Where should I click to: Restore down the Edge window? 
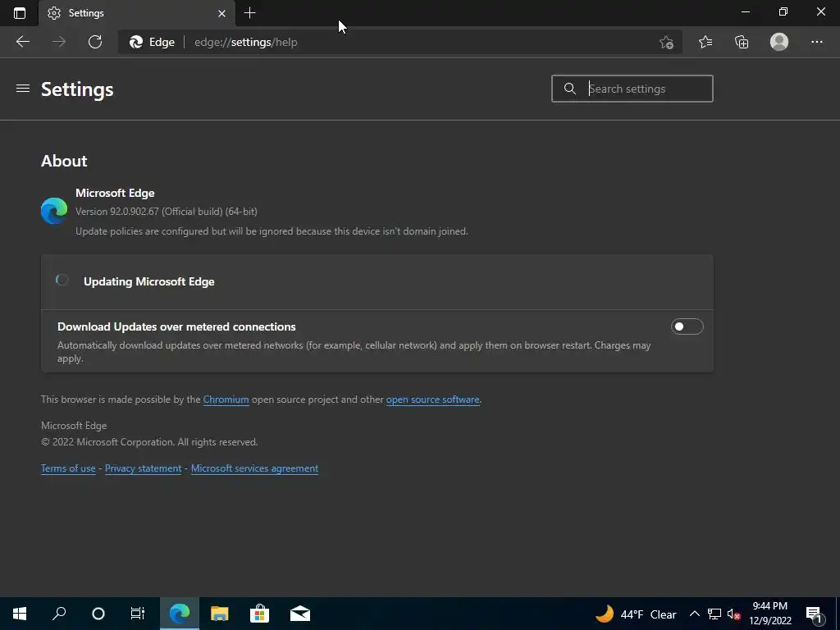click(783, 11)
